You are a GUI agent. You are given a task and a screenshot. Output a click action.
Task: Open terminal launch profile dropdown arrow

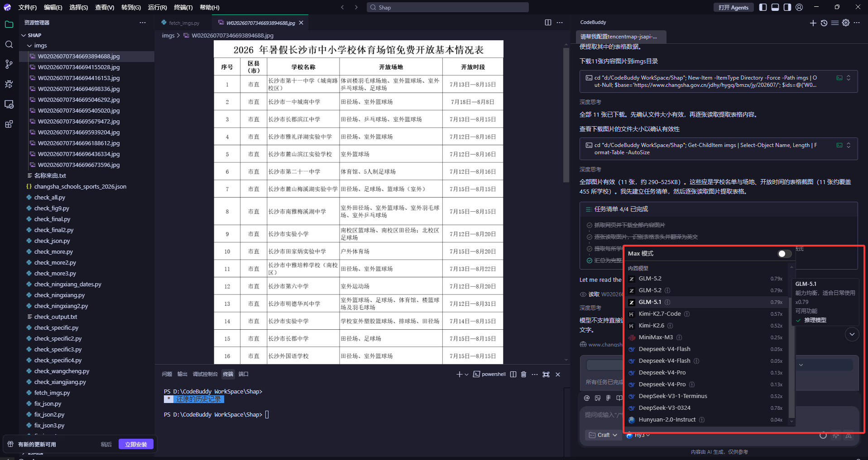click(467, 375)
